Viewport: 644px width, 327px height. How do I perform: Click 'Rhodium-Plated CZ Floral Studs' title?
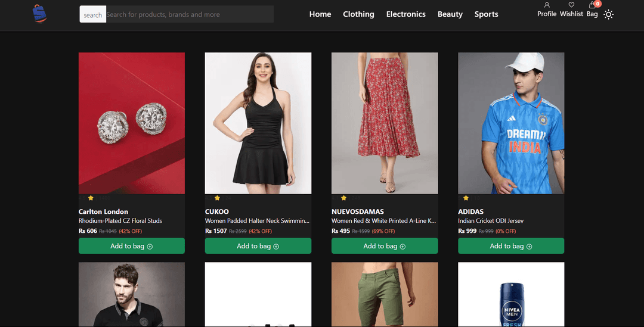(120, 221)
